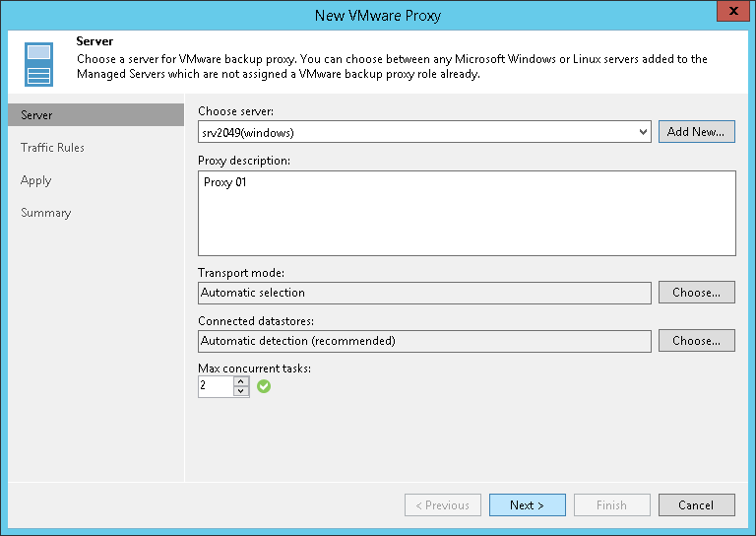
Task: Click the Add New... button
Action: (x=696, y=131)
